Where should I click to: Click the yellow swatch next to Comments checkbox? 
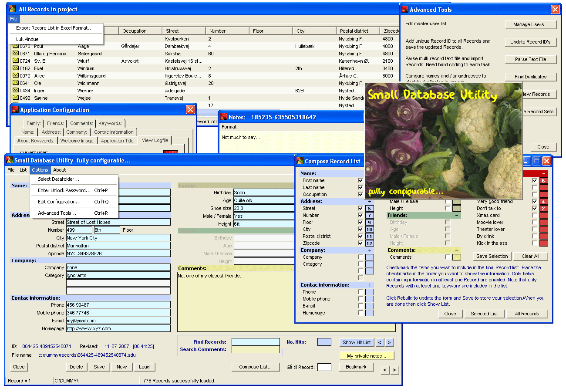coord(456,257)
